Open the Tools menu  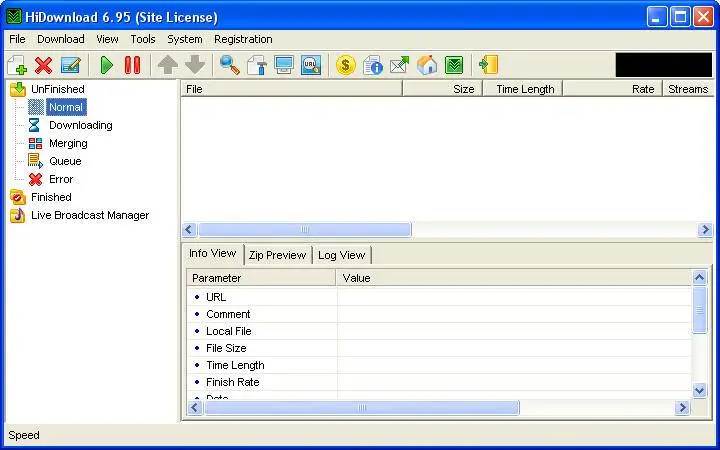[x=143, y=39]
